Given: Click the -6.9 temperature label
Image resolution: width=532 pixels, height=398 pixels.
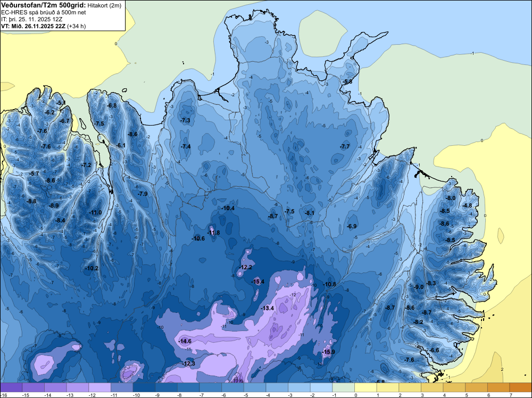Looking at the screenshot, I should point(352,226).
